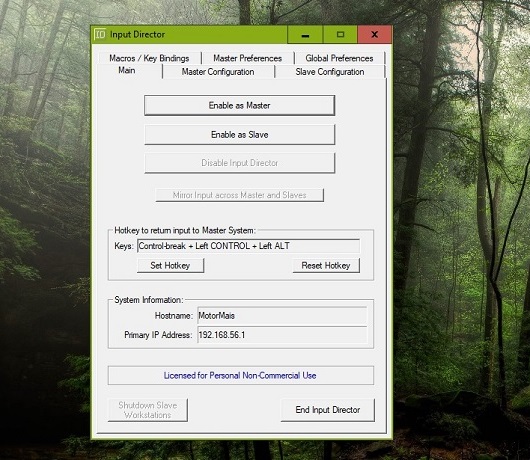Switch to the Master Preferences tab
Image resolution: width=530 pixels, height=460 pixels.
pyautogui.click(x=247, y=58)
